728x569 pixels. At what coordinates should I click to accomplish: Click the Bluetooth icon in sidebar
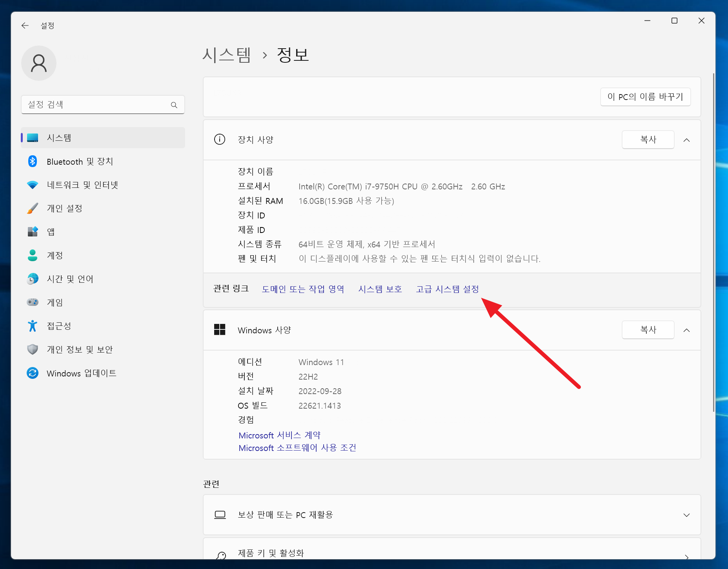[x=33, y=161]
